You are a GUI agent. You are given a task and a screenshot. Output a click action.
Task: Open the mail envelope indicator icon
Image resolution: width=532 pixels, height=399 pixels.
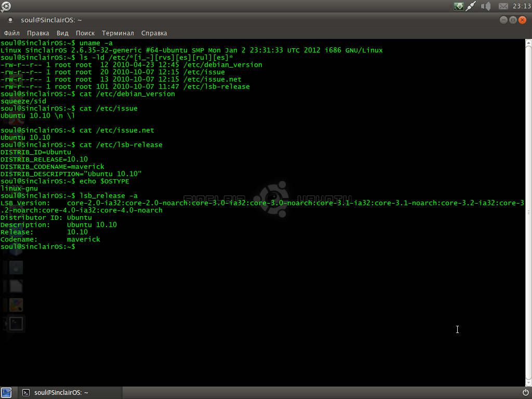pyautogui.click(x=503, y=6)
